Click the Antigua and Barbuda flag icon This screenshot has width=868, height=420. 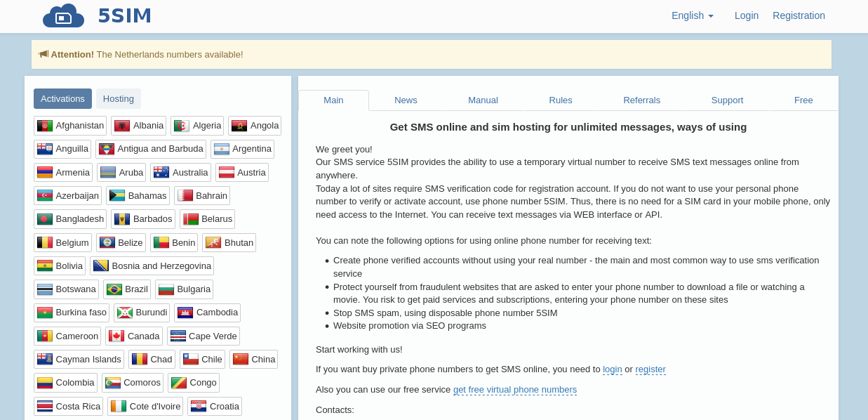(107, 149)
